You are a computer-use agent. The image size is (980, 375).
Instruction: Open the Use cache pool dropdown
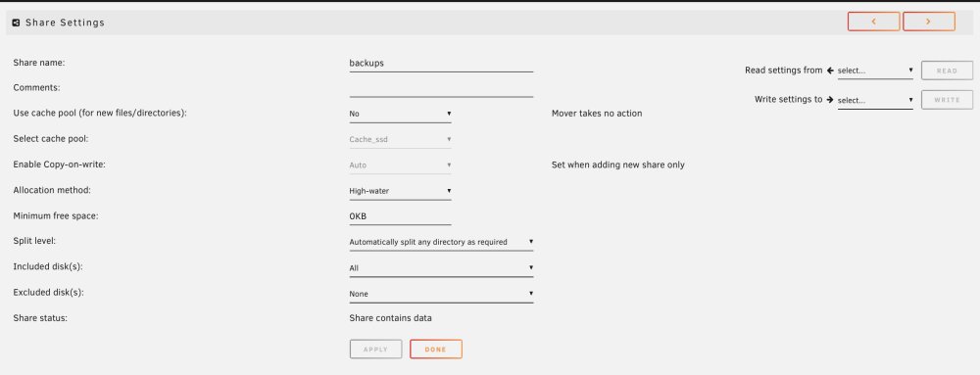point(400,114)
